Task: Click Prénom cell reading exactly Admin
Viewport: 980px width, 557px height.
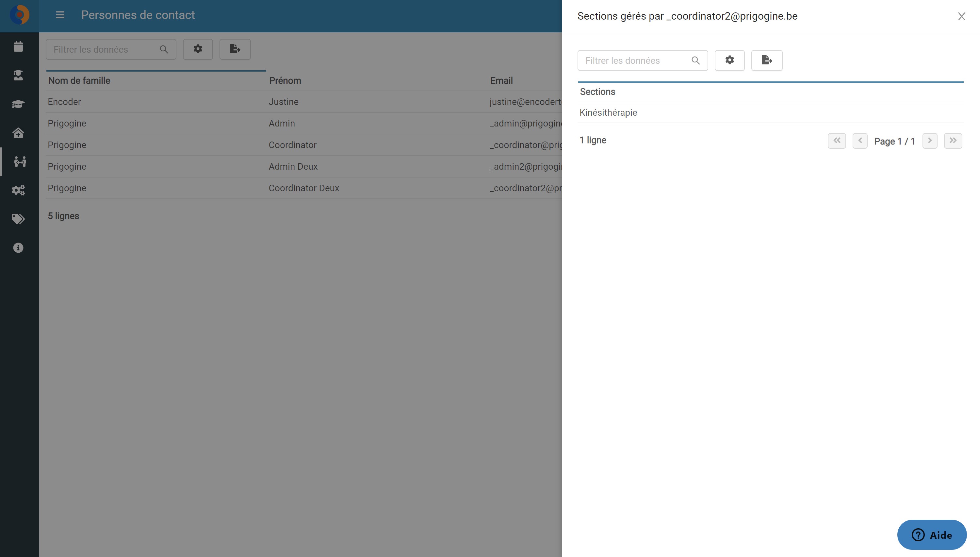Action: pyautogui.click(x=282, y=123)
